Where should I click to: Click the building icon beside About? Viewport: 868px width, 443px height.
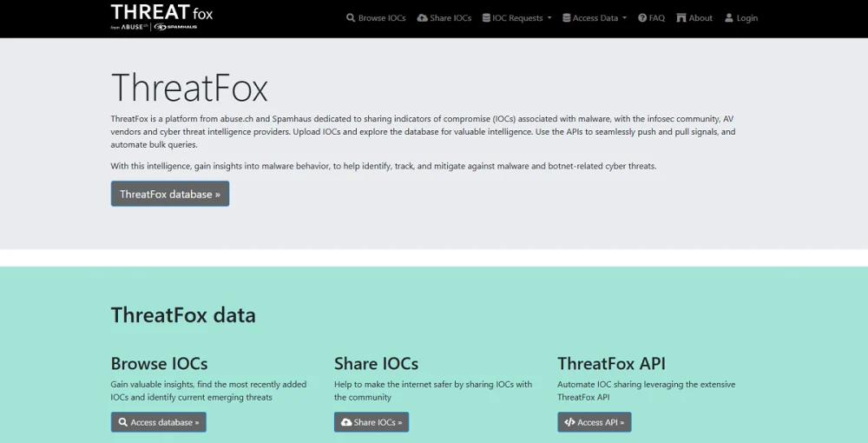pos(681,17)
